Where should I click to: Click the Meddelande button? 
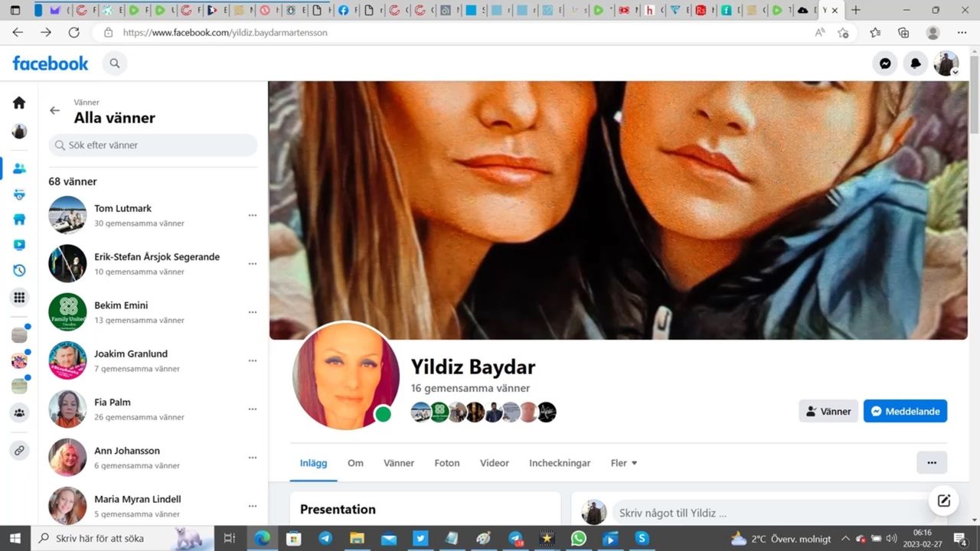905,411
